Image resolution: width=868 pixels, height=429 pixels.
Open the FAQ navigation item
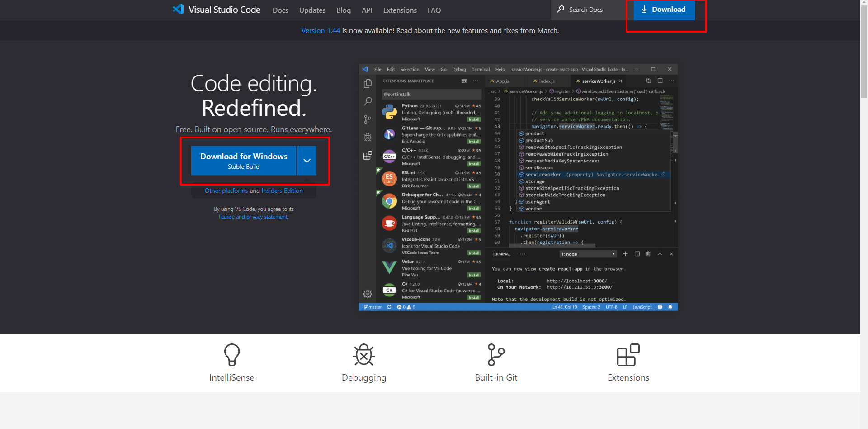434,10
